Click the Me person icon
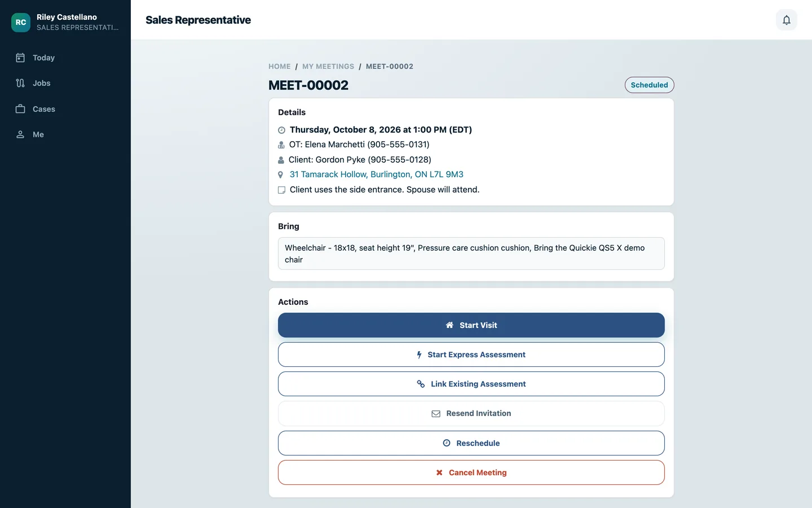 click(x=20, y=134)
